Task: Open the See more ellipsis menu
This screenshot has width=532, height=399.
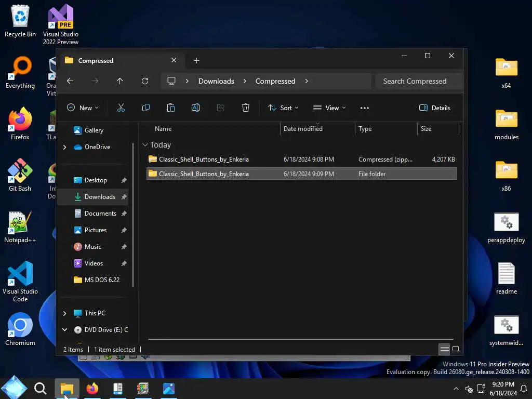Action: tap(364, 108)
